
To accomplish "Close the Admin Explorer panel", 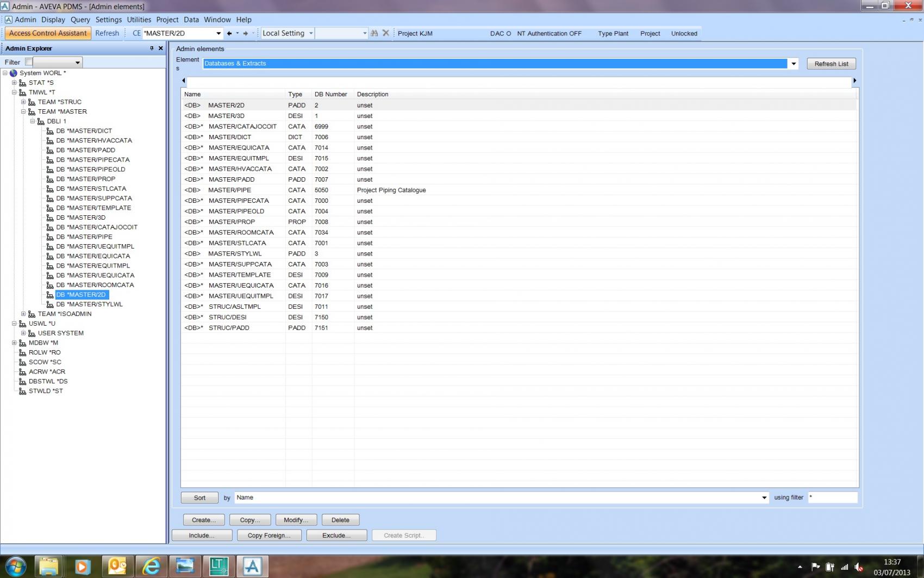I will pyautogui.click(x=160, y=48).
